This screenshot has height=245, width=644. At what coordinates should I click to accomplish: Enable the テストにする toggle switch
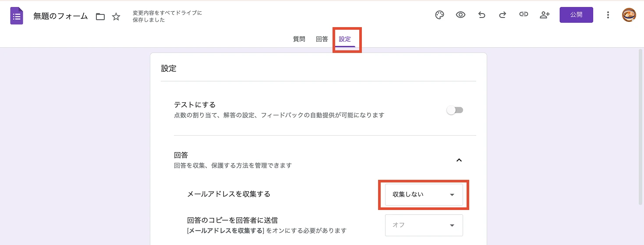pos(455,110)
